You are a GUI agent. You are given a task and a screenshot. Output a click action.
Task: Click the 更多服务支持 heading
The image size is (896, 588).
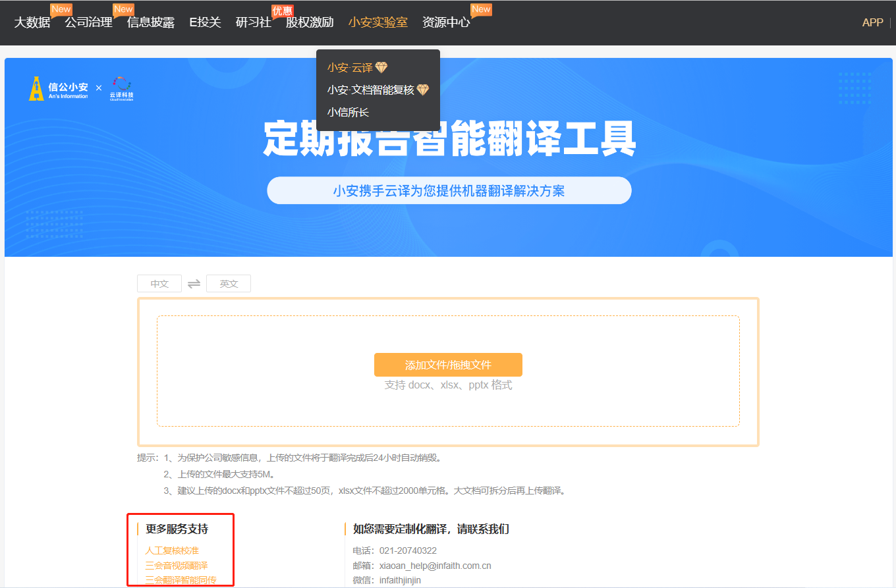pyautogui.click(x=177, y=529)
